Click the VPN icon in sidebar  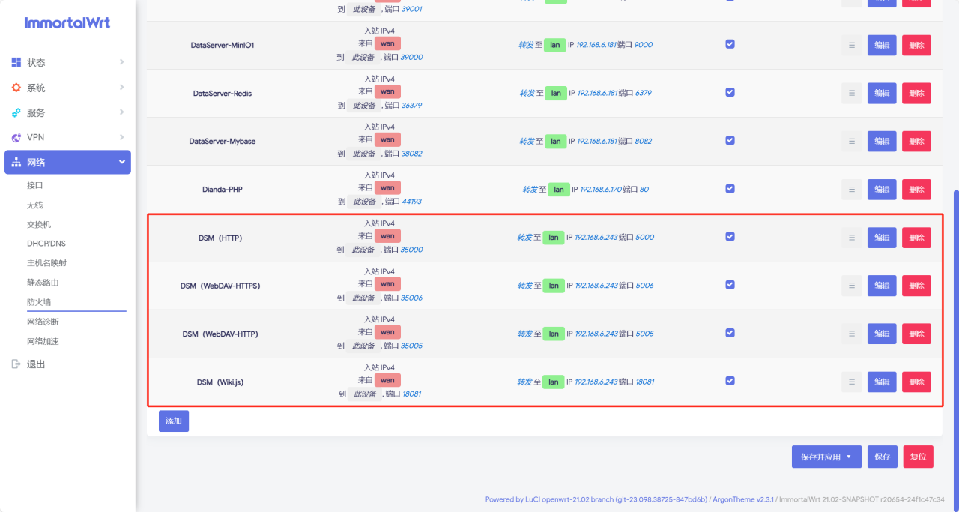coord(16,137)
